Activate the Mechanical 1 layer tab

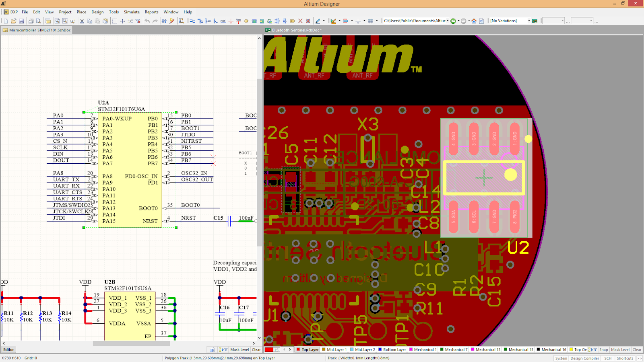pos(423,350)
